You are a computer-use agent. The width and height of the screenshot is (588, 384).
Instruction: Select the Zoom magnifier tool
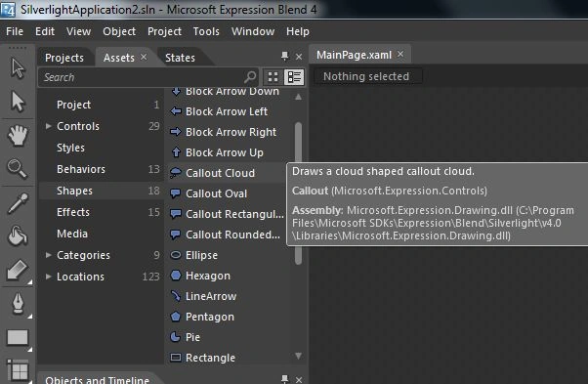18,169
